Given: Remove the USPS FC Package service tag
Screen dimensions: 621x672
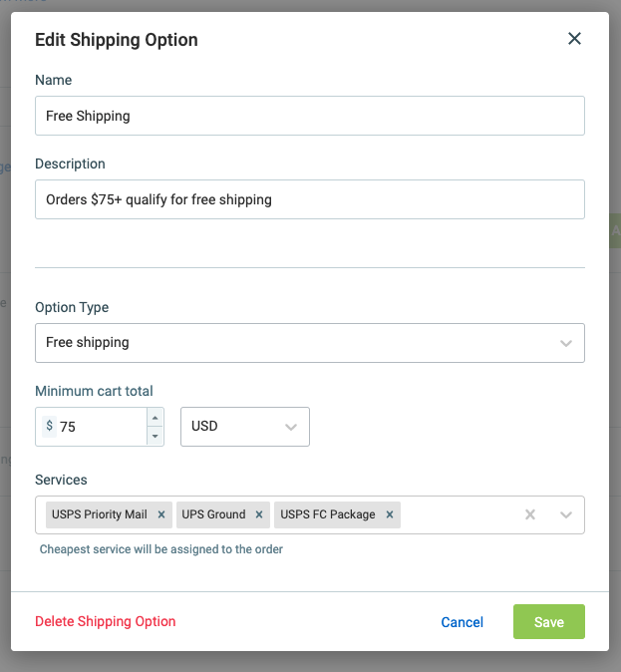Looking at the screenshot, I should click(x=389, y=514).
